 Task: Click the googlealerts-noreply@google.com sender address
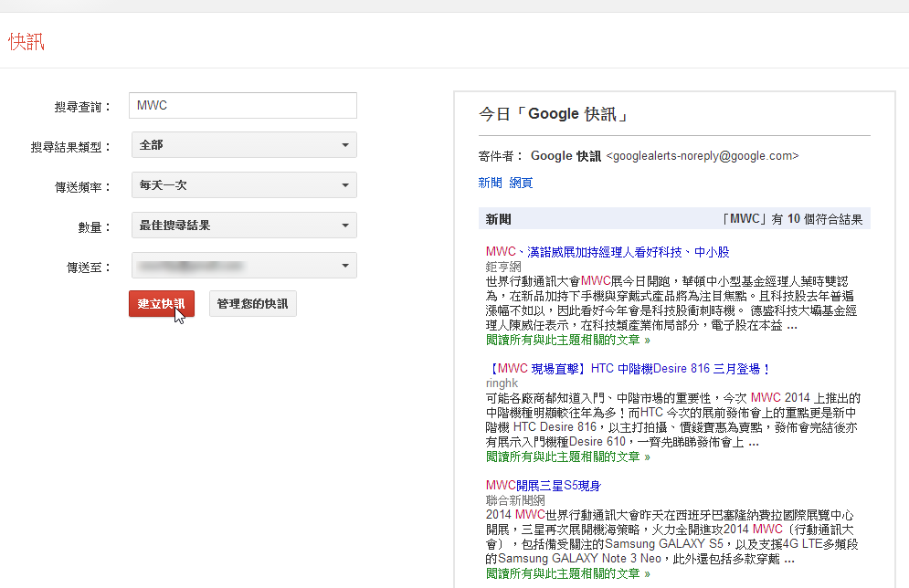[703, 156]
